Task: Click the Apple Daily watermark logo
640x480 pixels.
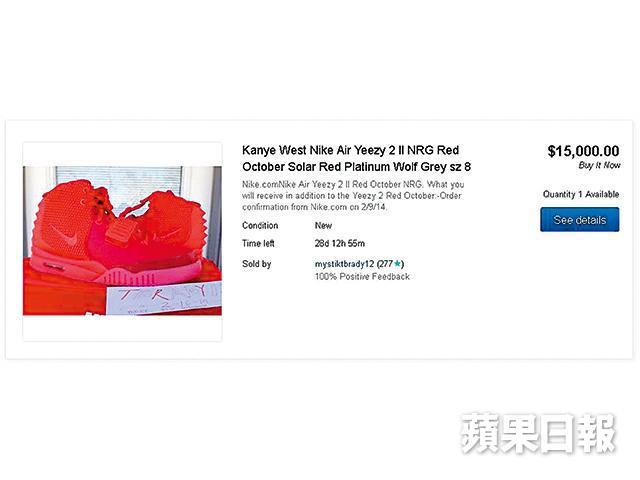Action: point(538,433)
